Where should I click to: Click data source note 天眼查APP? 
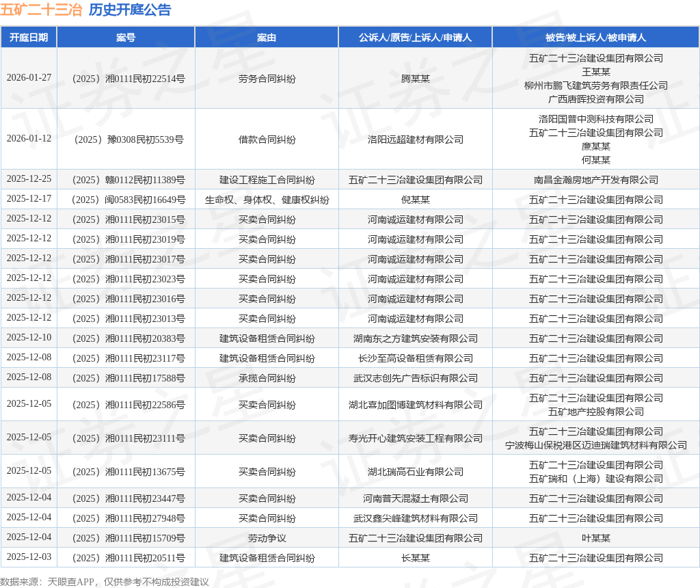click(70, 582)
